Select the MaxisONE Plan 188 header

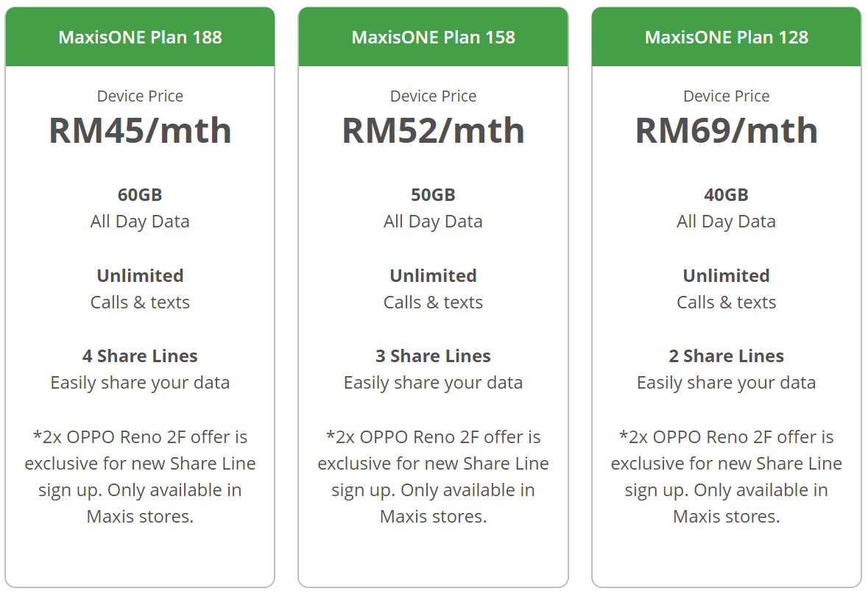[x=140, y=38]
